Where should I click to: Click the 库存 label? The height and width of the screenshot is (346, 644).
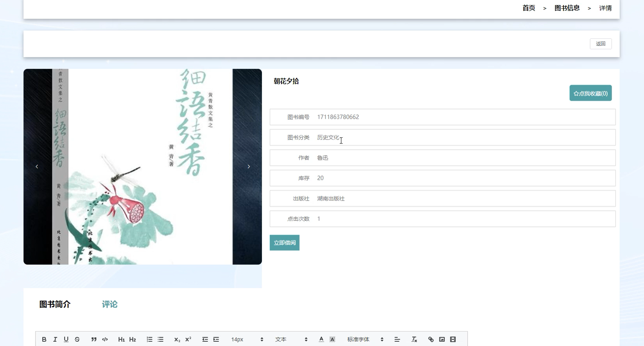[x=304, y=178]
